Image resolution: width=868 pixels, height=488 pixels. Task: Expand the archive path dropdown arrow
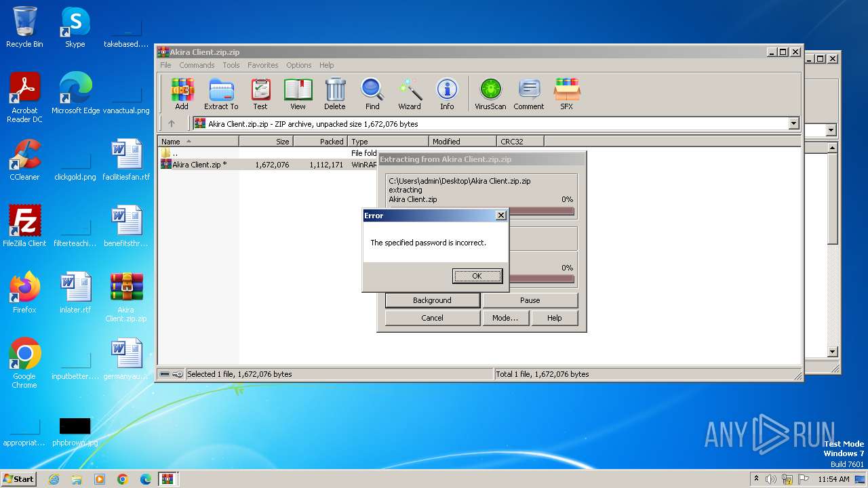click(x=793, y=123)
